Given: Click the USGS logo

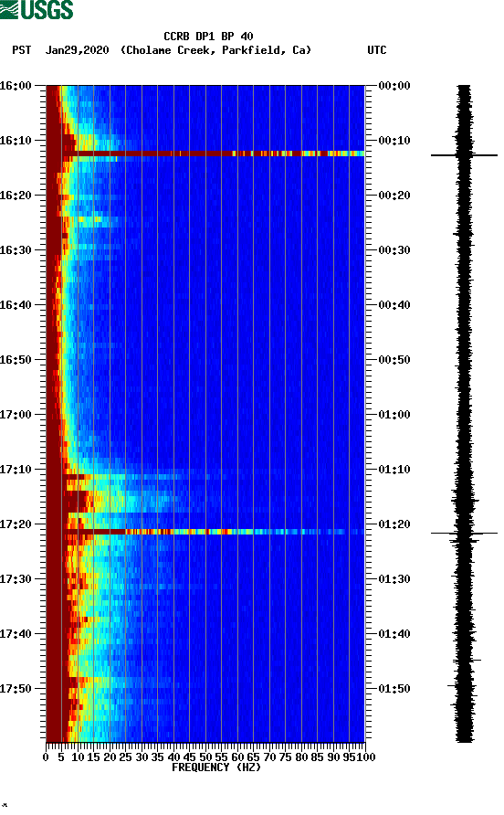Looking at the screenshot, I should [37, 9].
